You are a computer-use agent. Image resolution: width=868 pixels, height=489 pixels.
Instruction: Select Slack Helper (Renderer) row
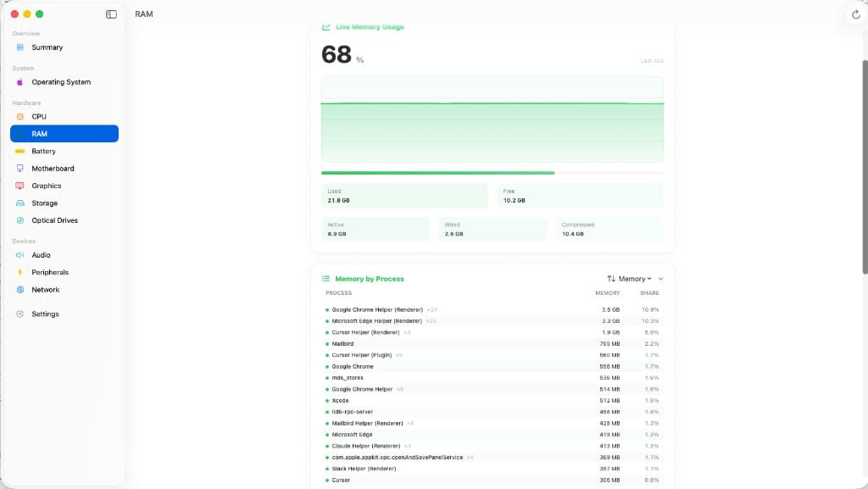492,469
